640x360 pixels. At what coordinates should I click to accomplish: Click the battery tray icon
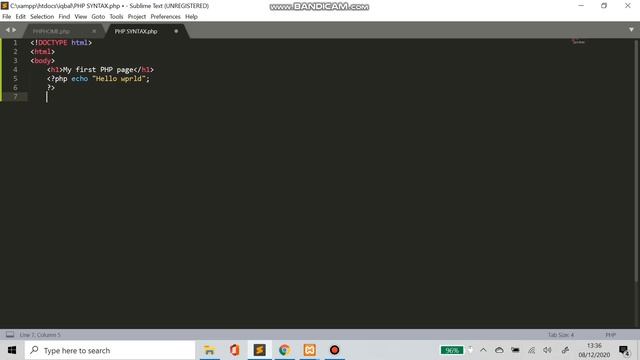(x=515, y=350)
